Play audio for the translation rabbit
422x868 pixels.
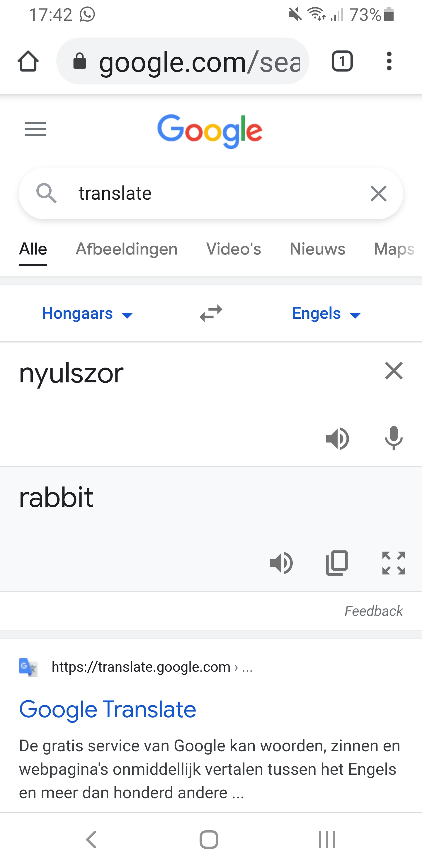click(281, 563)
